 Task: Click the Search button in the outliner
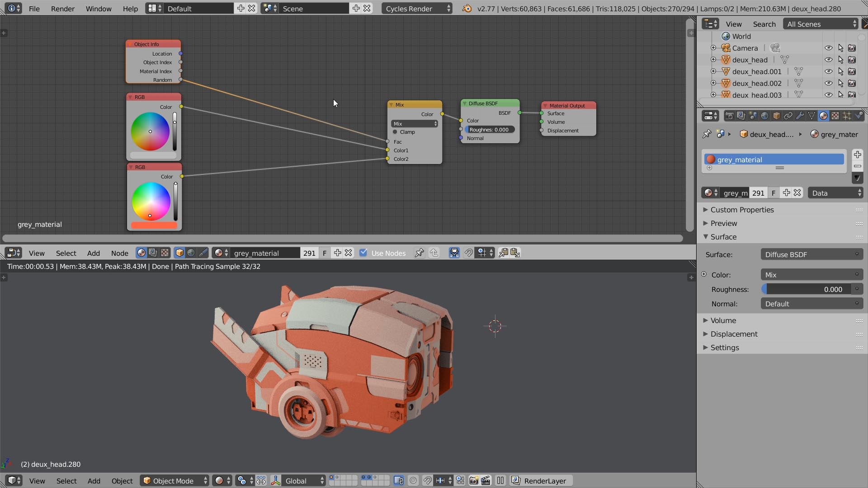coord(764,24)
